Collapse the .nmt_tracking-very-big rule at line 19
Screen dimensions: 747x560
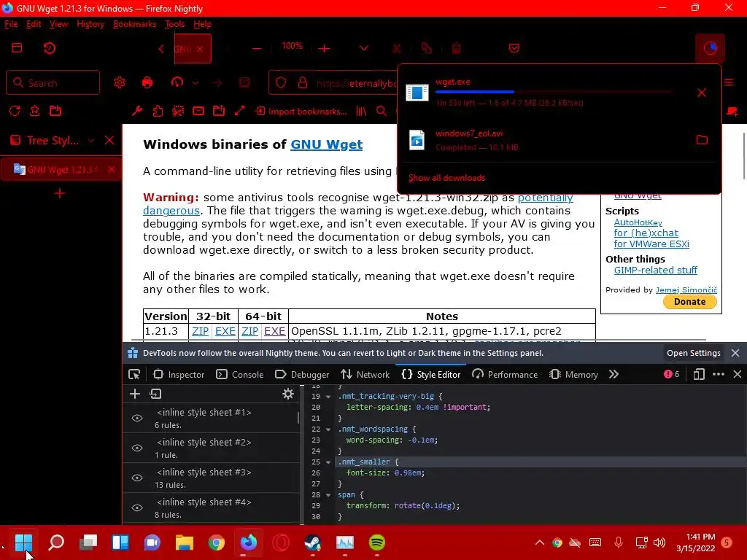[328, 396]
